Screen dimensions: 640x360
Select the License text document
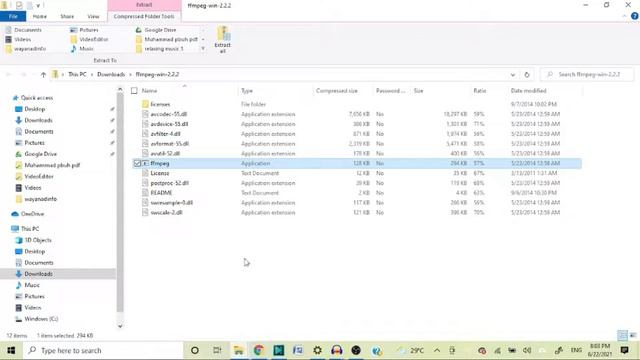160,173
